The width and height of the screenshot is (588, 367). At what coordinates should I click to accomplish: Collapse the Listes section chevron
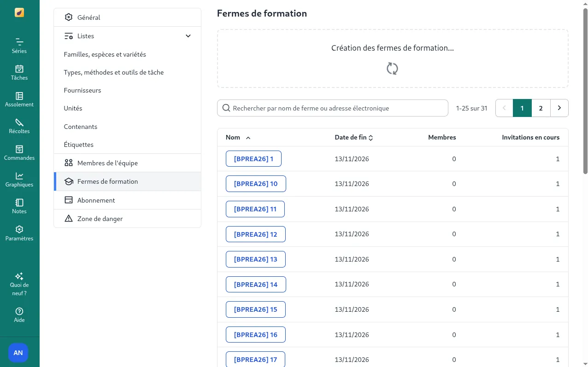pos(188,35)
